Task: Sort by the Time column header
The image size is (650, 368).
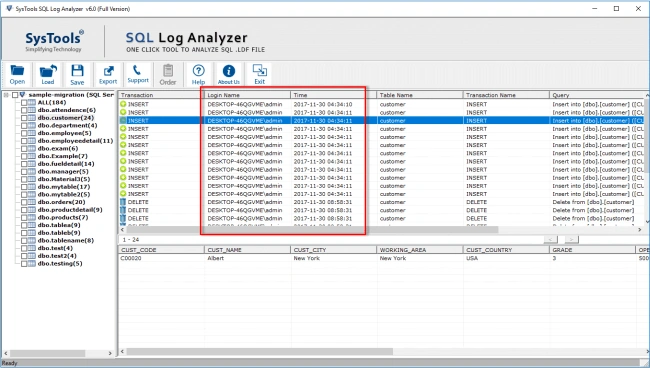Action: [x=333, y=95]
